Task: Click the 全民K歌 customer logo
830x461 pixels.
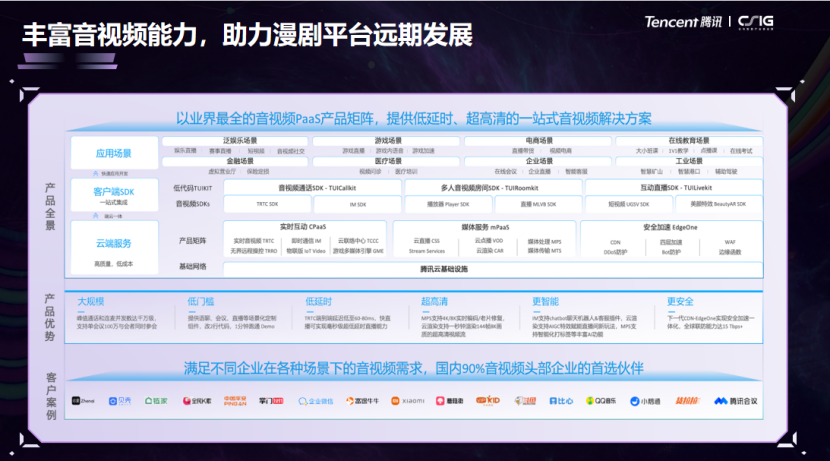Action: click(x=197, y=401)
